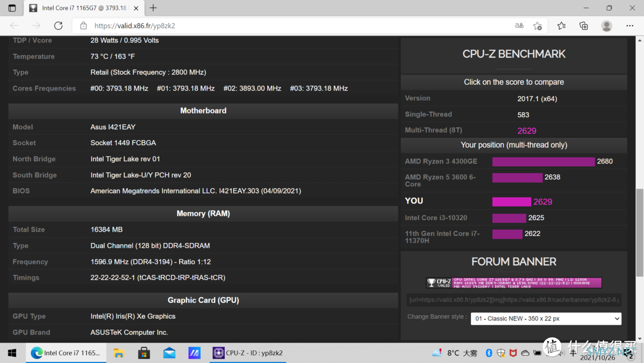
Task: Click the Asus I421EAY model value
Action: (113, 127)
